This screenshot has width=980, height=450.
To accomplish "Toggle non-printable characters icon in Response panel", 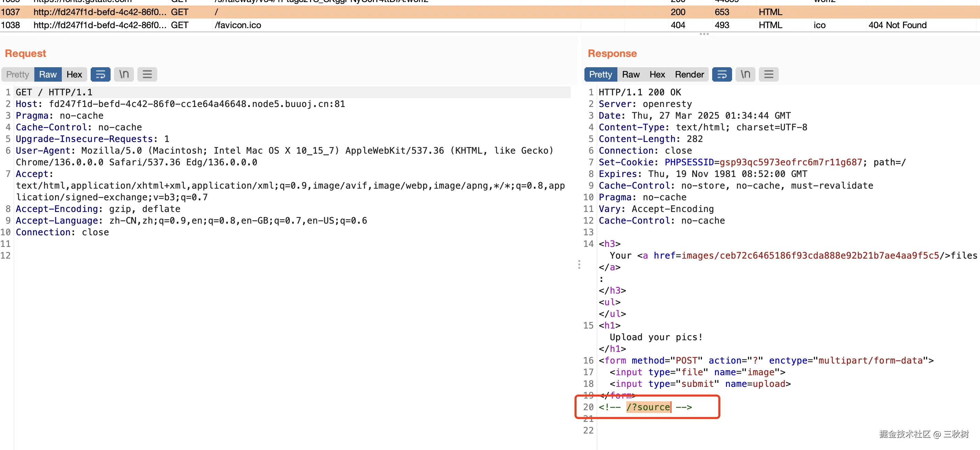I will coord(745,74).
